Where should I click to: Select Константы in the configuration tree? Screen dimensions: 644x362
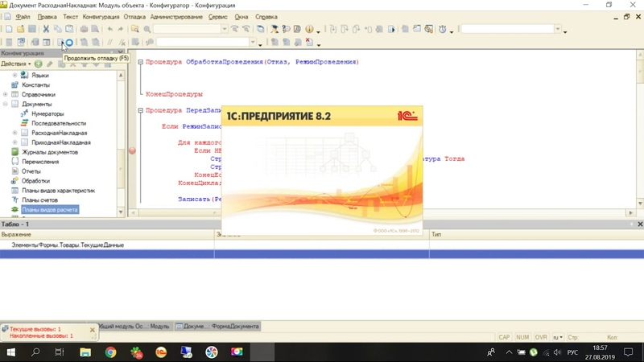35,85
